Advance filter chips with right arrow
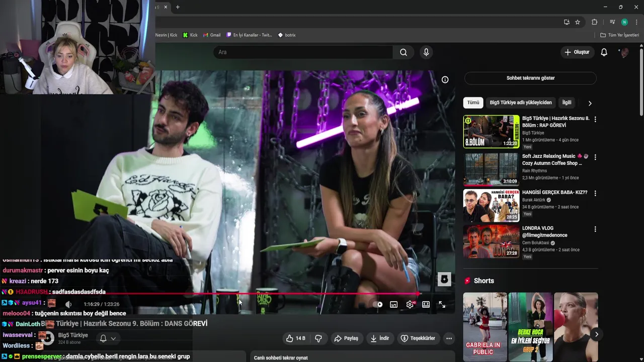 tap(590, 103)
